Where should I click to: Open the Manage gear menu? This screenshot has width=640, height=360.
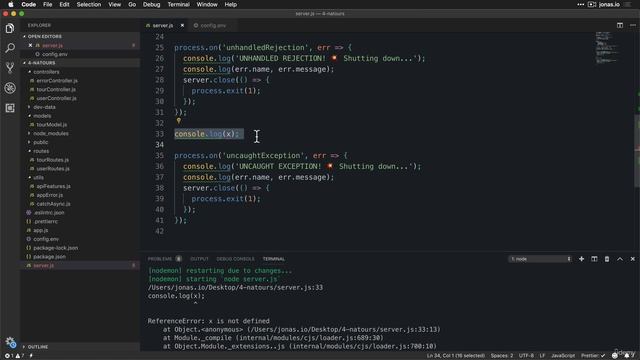[10, 342]
